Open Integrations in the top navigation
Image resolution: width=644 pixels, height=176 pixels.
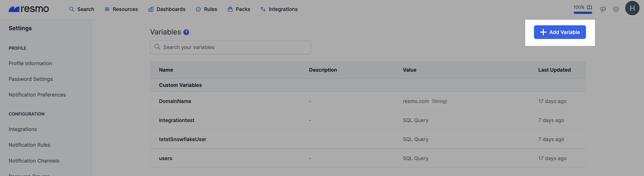coord(279,9)
